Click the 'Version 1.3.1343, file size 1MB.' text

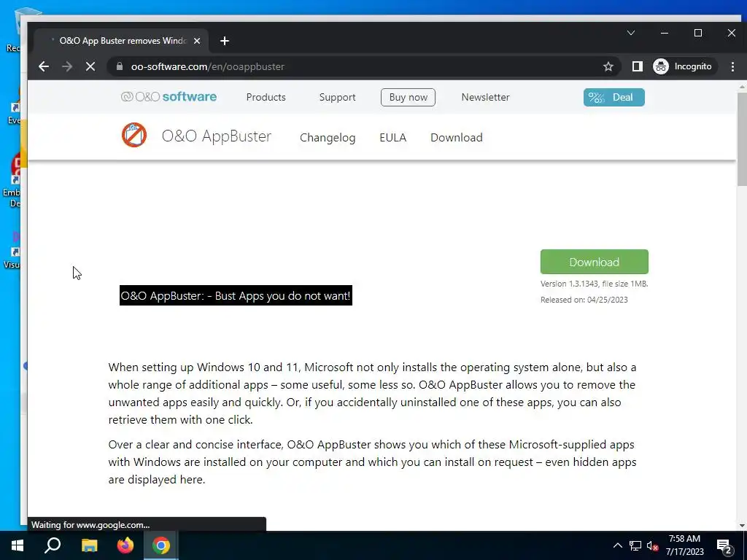pyautogui.click(x=594, y=284)
